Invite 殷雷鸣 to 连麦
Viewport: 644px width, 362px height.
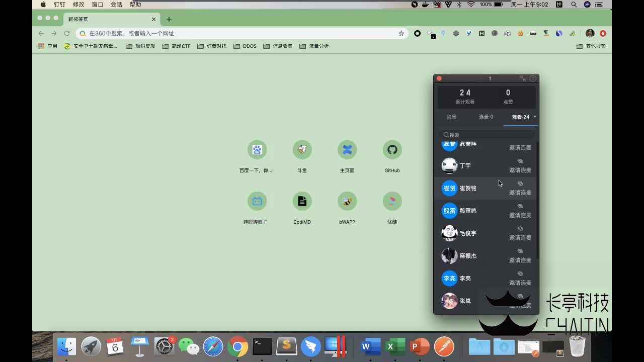coord(520,215)
